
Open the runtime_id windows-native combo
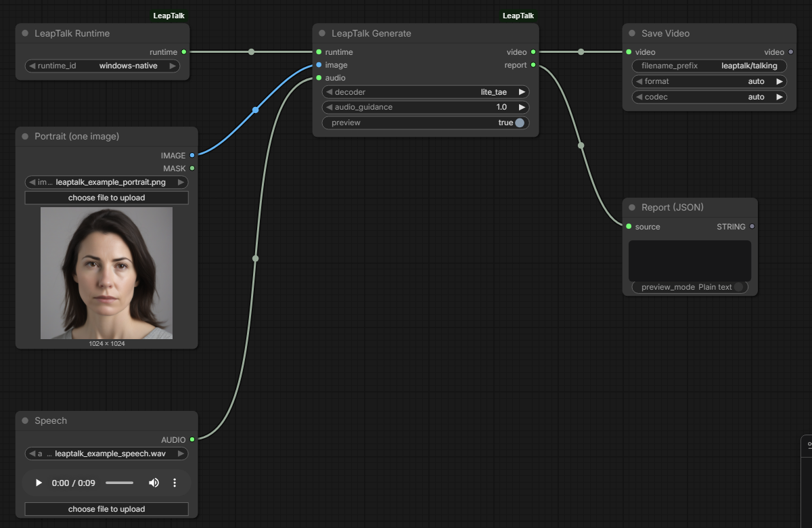(x=102, y=66)
